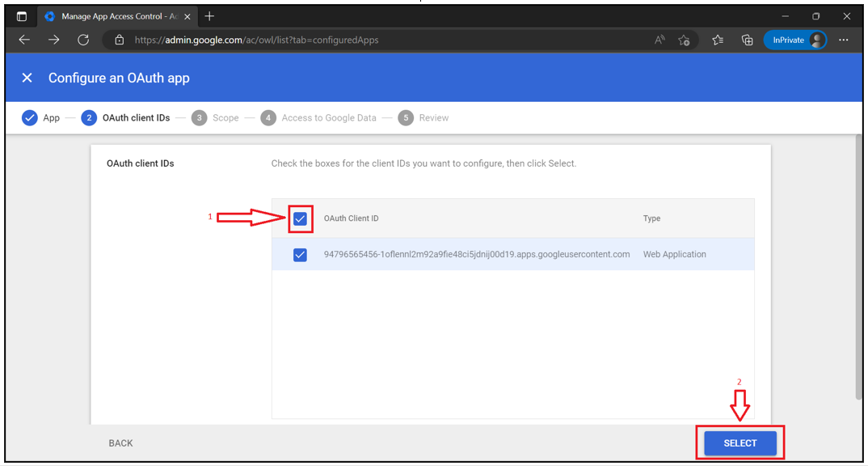
Task: Click the SELECT button
Action: (740, 443)
